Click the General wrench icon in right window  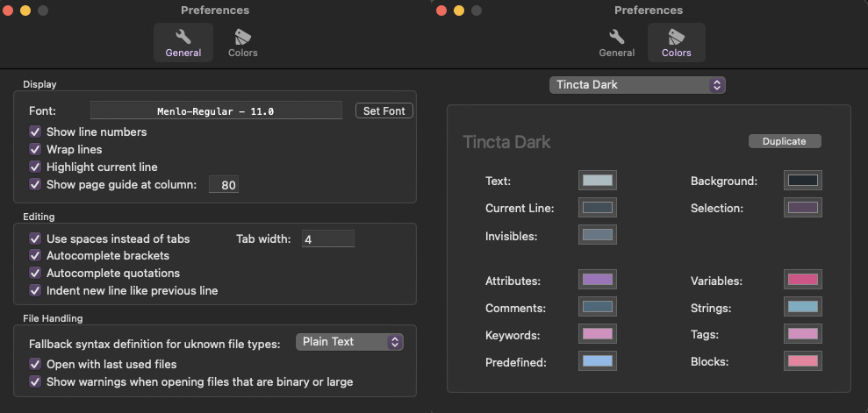click(x=617, y=37)
